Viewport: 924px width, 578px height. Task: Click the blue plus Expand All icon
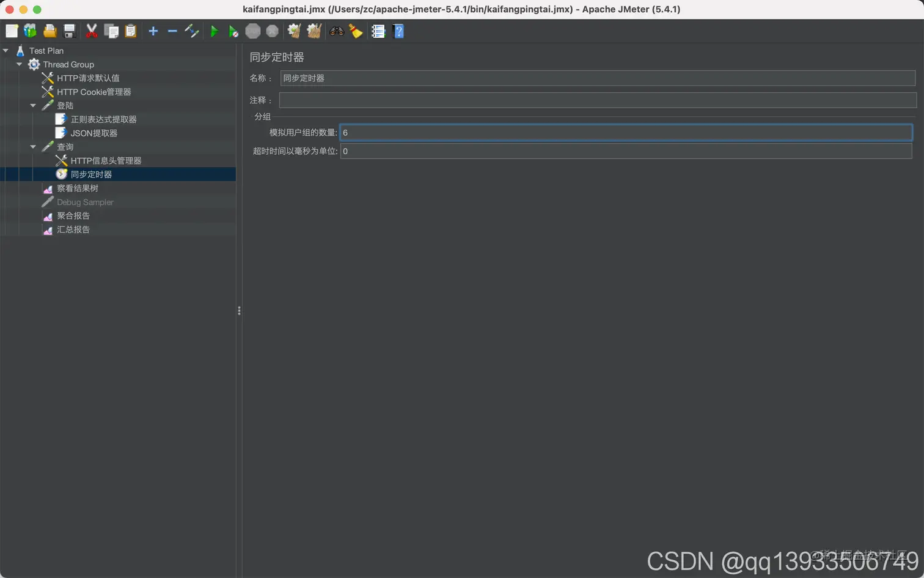pos(153,31)
